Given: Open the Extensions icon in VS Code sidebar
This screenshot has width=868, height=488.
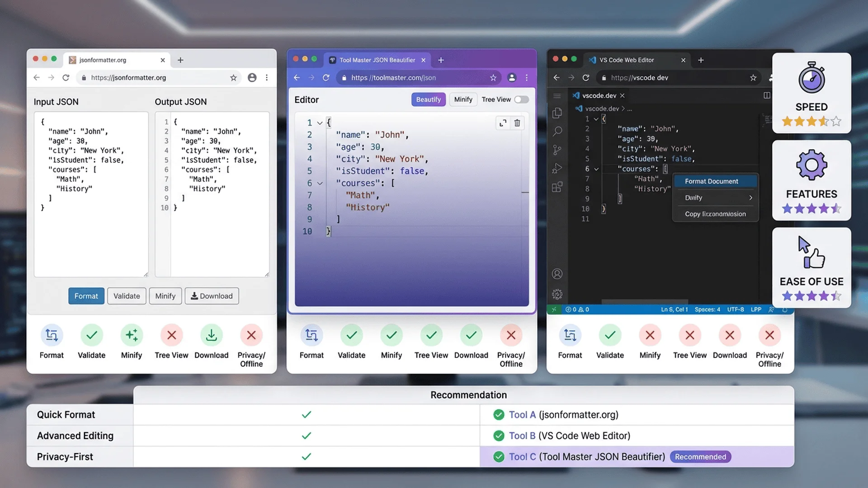Looking at the screenshot, I should click(x=557, y=187).
